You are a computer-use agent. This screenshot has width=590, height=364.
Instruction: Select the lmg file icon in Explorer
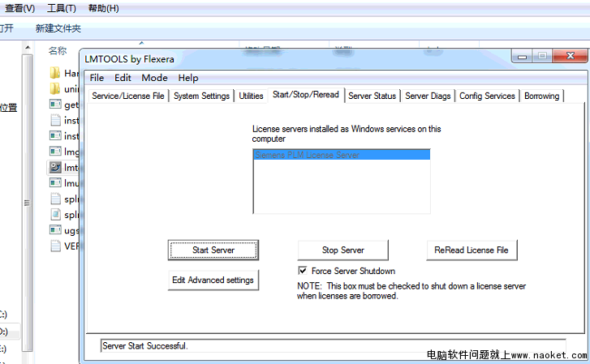(x=55, y=151)
